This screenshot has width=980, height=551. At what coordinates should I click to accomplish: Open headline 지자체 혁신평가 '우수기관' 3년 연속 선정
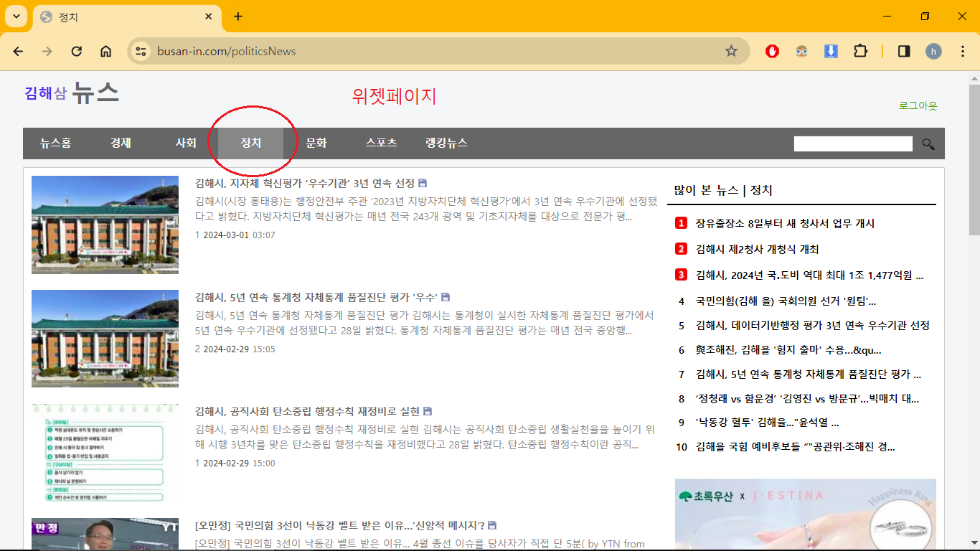tap(305, 183)
